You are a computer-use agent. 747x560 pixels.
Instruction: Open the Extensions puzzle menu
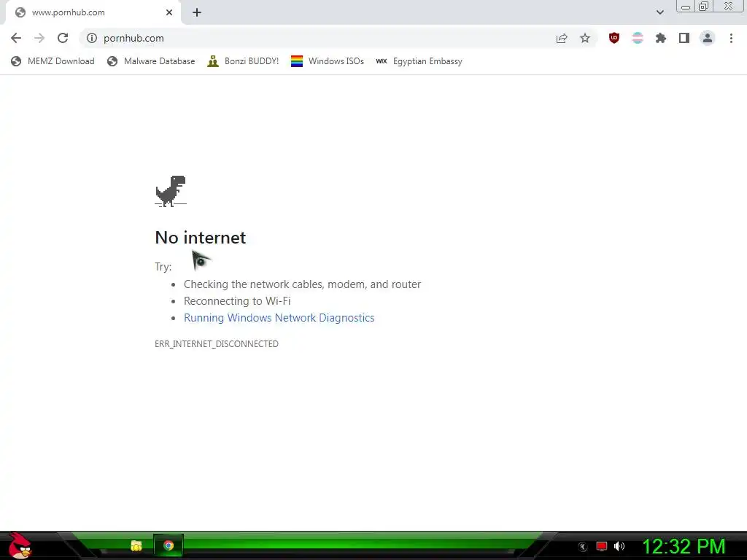click(x=661, y=38)
